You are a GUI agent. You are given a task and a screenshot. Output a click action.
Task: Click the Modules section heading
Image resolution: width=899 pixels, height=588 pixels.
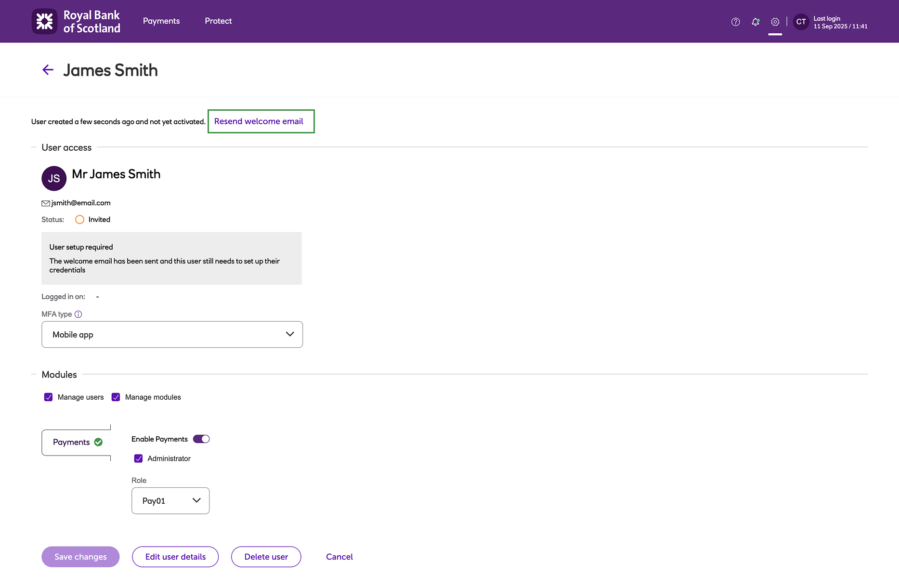point(59,375)
